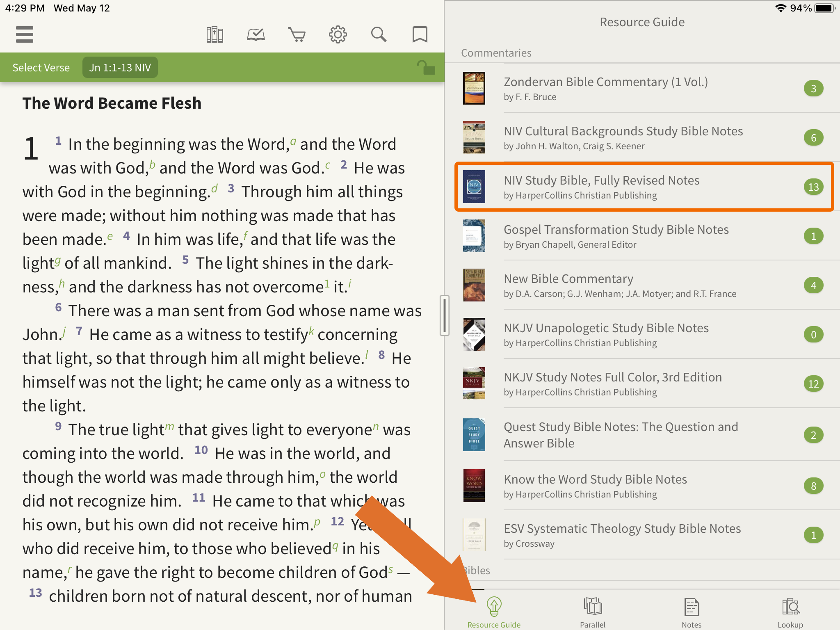Tap the battery indicator in status bar
Screen dimensions: 840x630
(824, 8)
